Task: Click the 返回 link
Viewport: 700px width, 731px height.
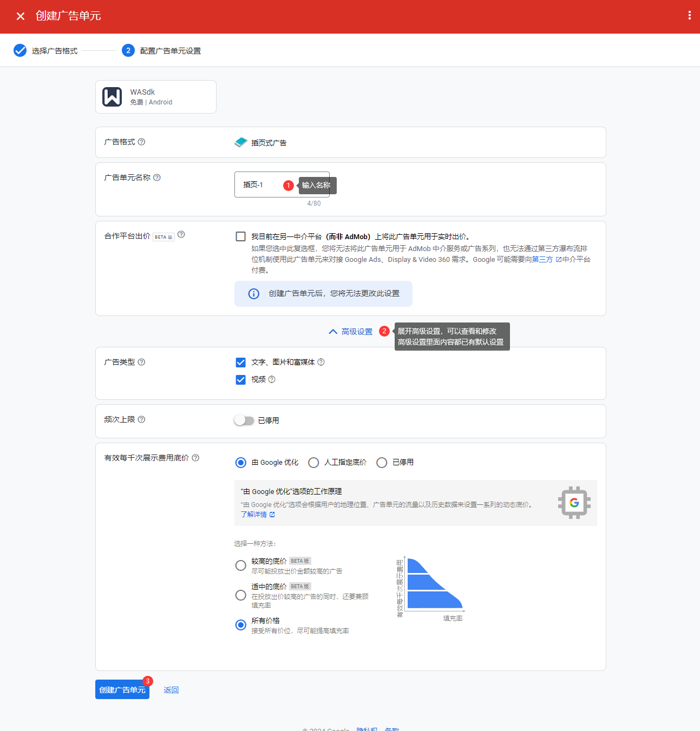Action: click(x=171, y=690)
